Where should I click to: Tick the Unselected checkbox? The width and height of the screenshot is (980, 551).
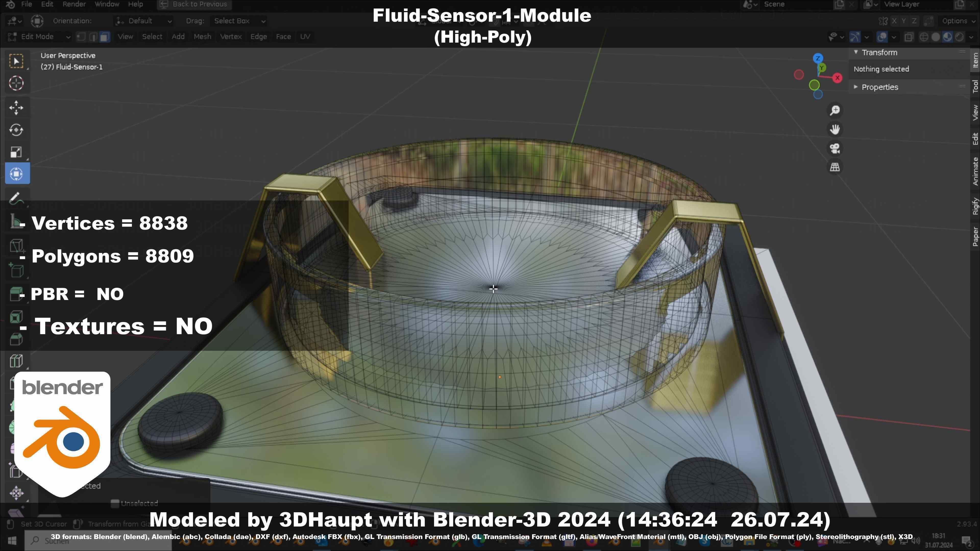(115, 504)
